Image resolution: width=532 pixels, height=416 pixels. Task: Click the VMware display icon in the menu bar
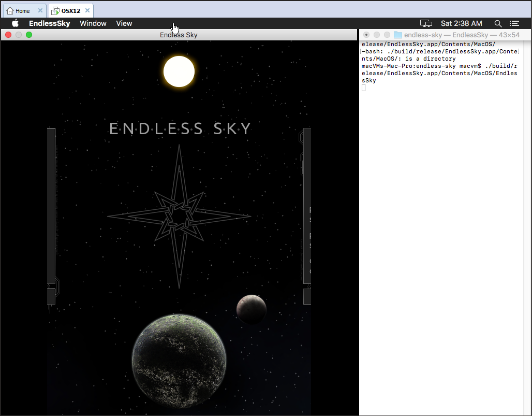click(426, 23)
